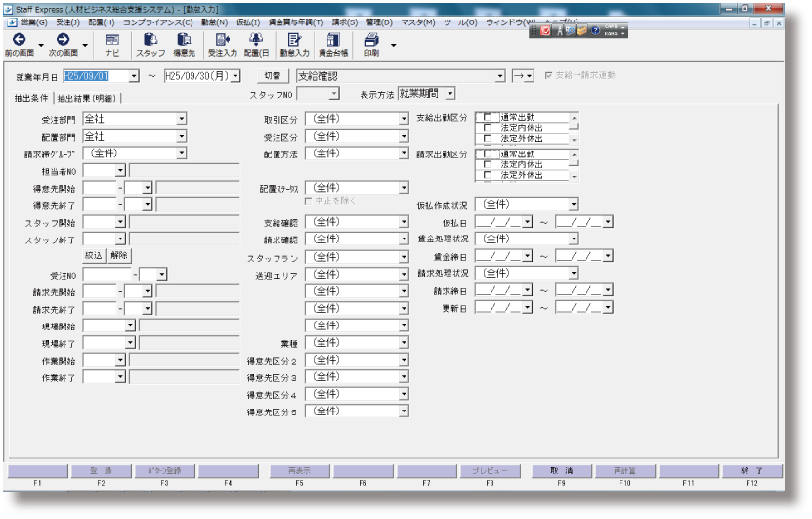Check 法定外休出 under 支給出勤区分
This screenshot has height=519, width=812.
point(488,138)
